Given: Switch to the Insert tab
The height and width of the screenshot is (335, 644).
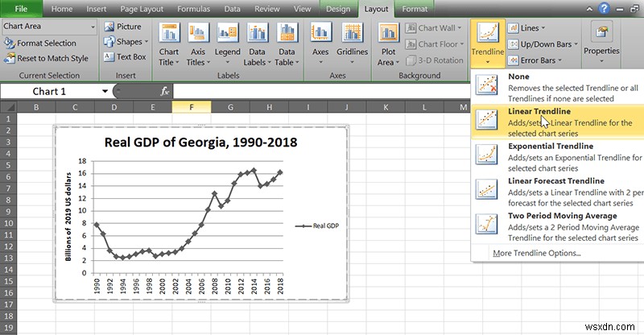Looking at the screenshot, I should [x=96, y=9].
